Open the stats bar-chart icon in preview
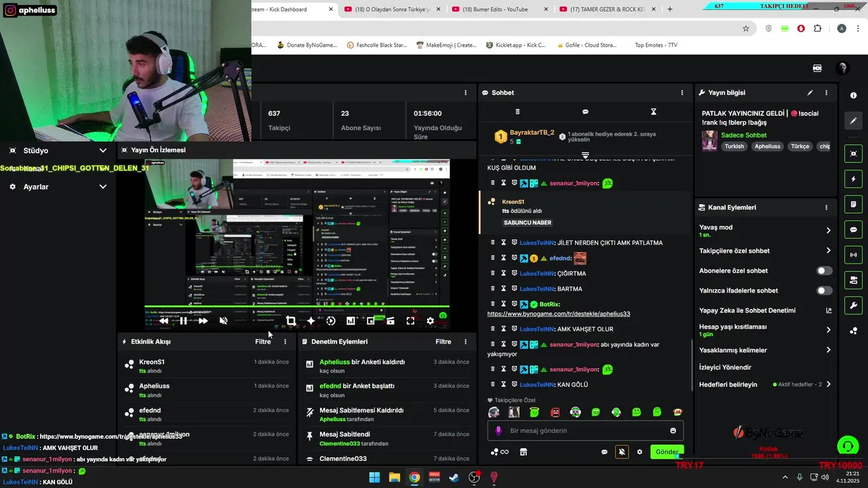 pyautogui.click(x=351, y=321)
